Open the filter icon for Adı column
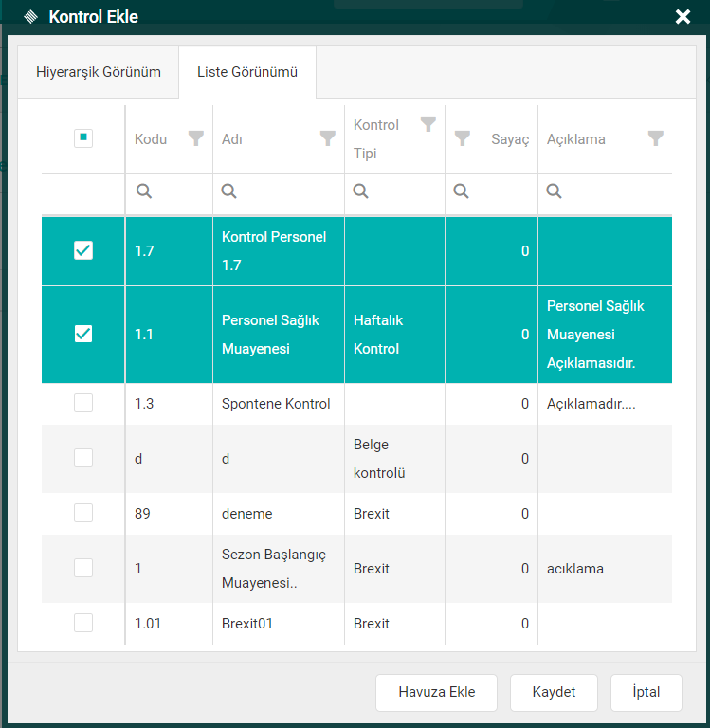Viewport: 710px width, 728px height. coord(327,138)
